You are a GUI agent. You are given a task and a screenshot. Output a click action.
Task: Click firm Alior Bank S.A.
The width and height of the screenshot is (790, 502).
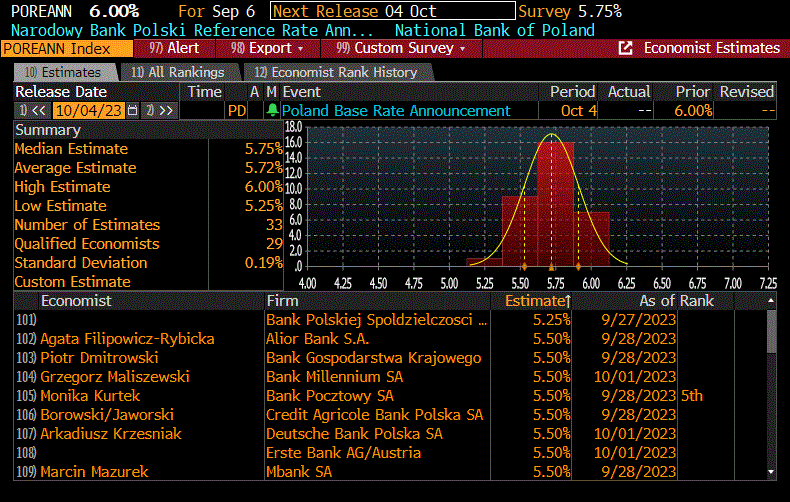pos(317,339)
